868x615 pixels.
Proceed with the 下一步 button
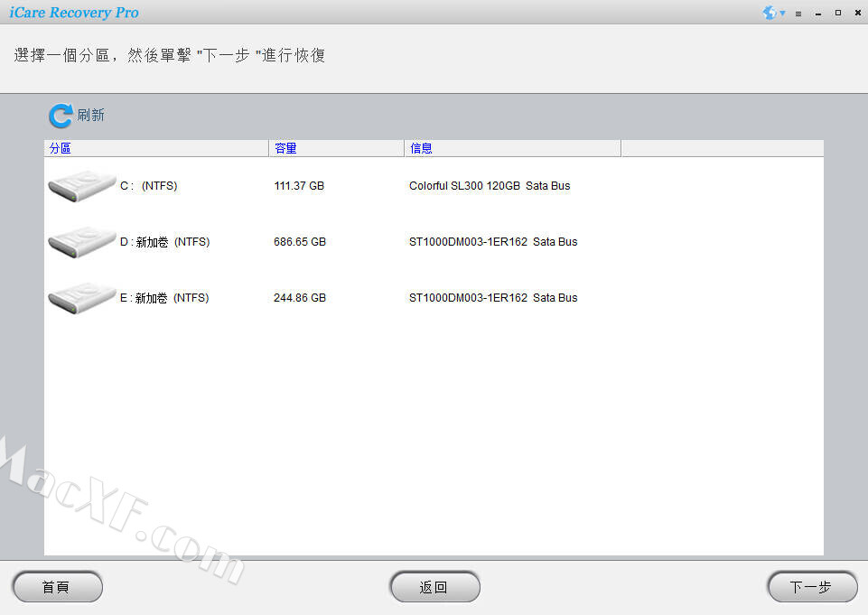coord(811,587)
